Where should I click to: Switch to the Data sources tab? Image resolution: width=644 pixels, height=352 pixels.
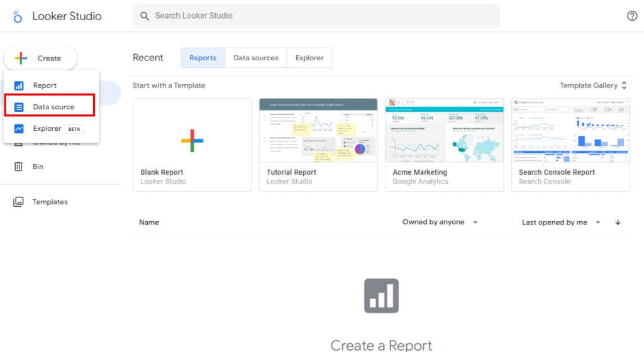[256, 58]
